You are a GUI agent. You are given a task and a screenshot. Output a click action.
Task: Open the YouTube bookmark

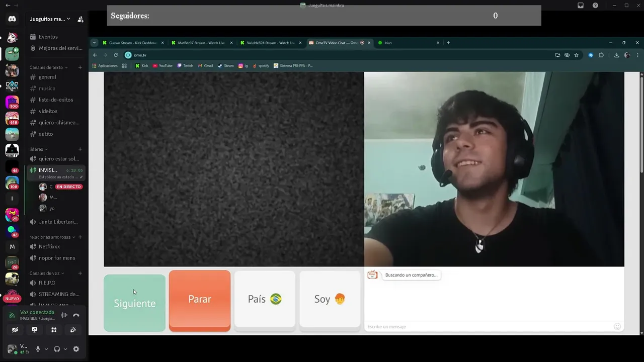coord(163,66)
